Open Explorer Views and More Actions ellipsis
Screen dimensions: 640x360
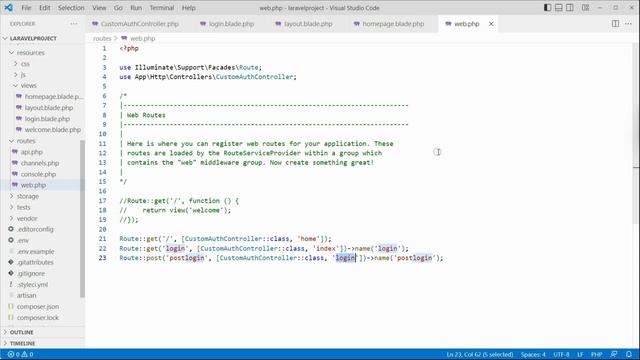[73, 24]
